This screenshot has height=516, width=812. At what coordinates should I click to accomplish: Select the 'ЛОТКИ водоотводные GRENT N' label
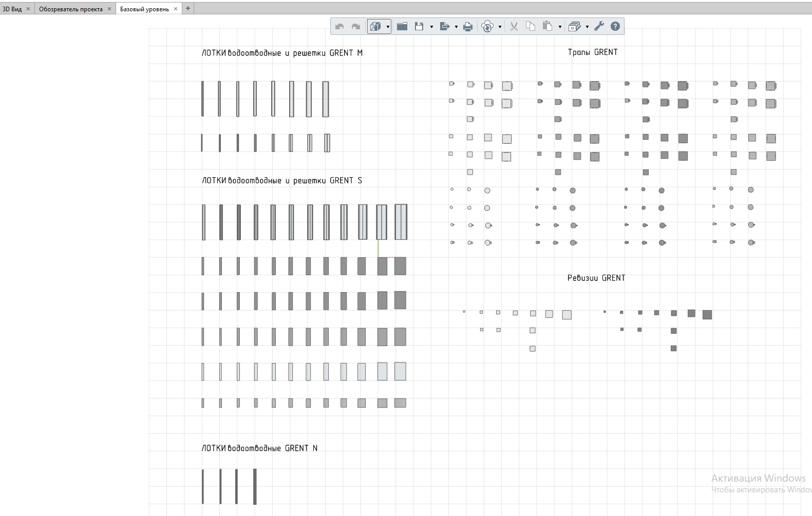(259, 448)
